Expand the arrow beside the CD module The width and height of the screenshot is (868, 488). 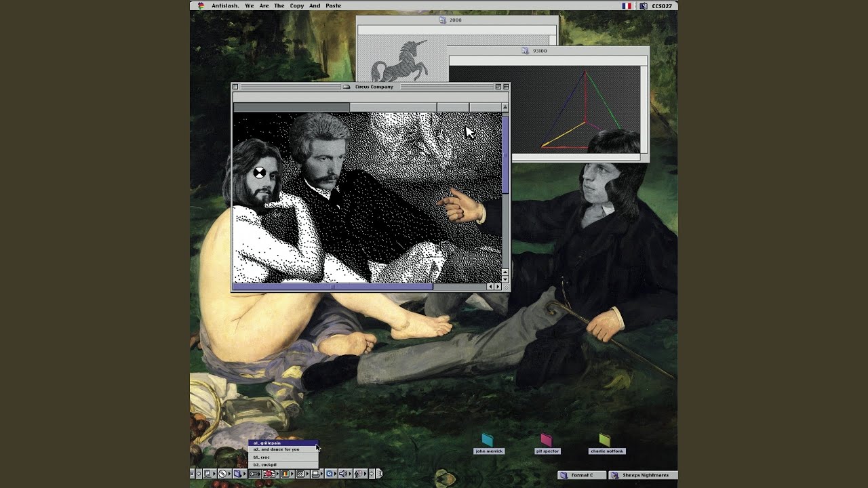(x=230, y=474)
